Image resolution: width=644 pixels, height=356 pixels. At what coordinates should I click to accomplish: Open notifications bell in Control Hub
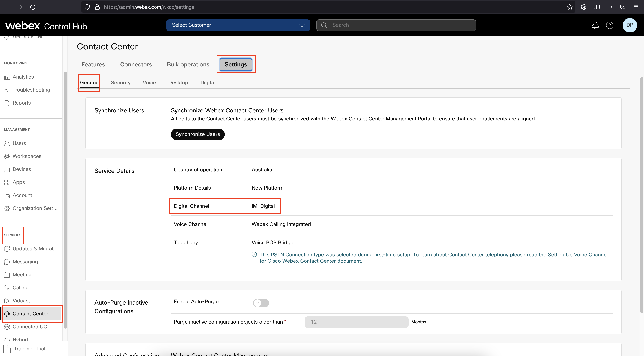[595, 25]
